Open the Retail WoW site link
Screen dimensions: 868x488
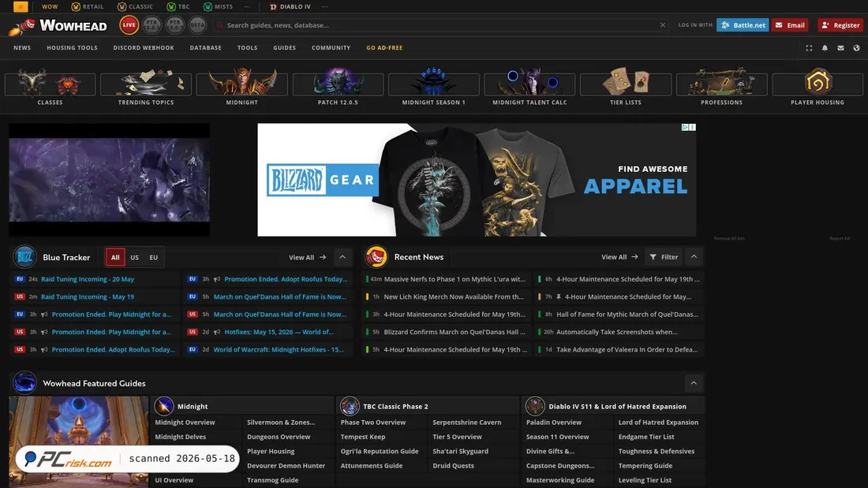[x=88, y=6]
